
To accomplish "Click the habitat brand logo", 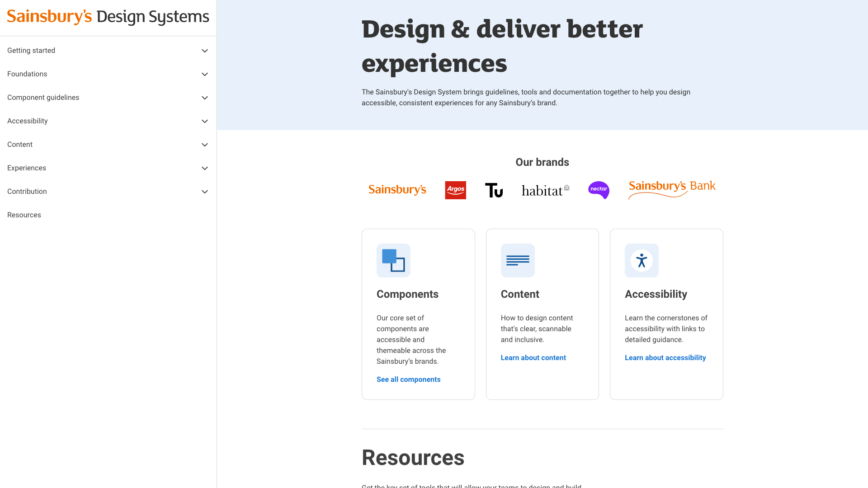I will point(545,191).
